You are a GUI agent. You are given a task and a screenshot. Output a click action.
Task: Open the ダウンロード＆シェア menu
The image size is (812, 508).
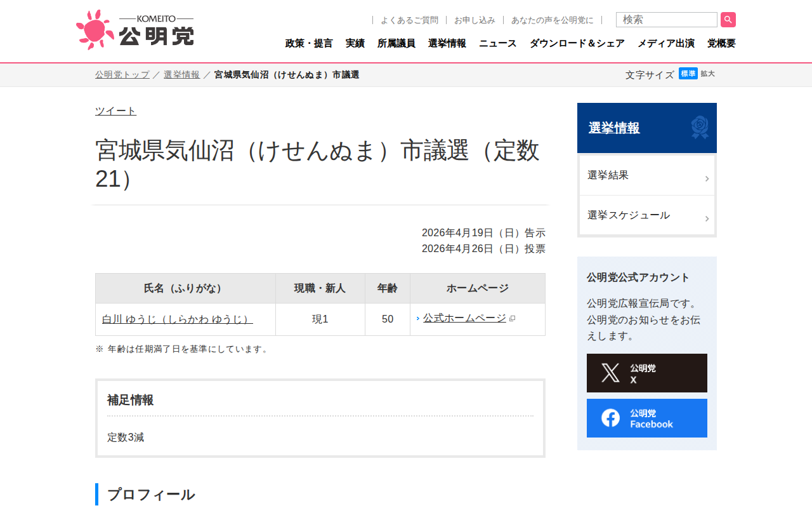577,43
